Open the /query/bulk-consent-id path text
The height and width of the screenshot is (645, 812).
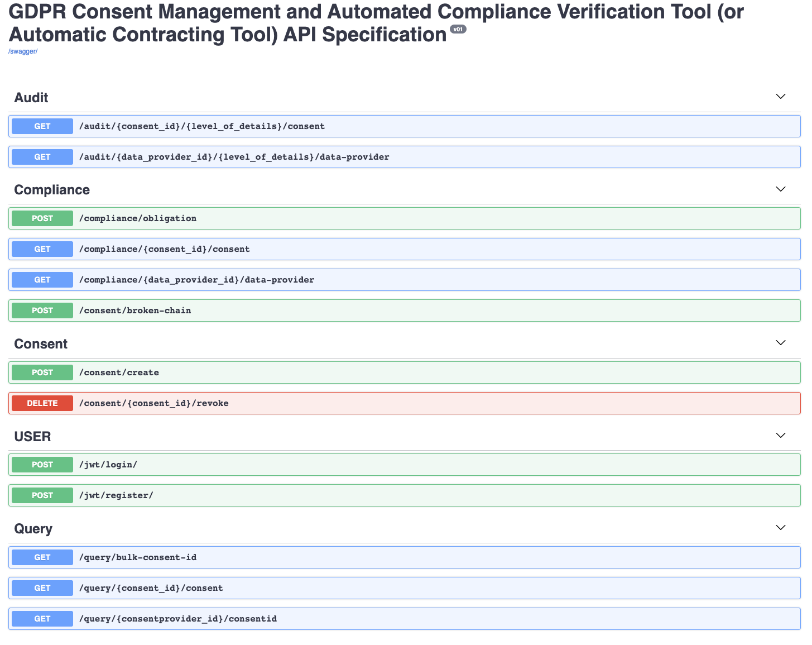(x=138, y=557)
